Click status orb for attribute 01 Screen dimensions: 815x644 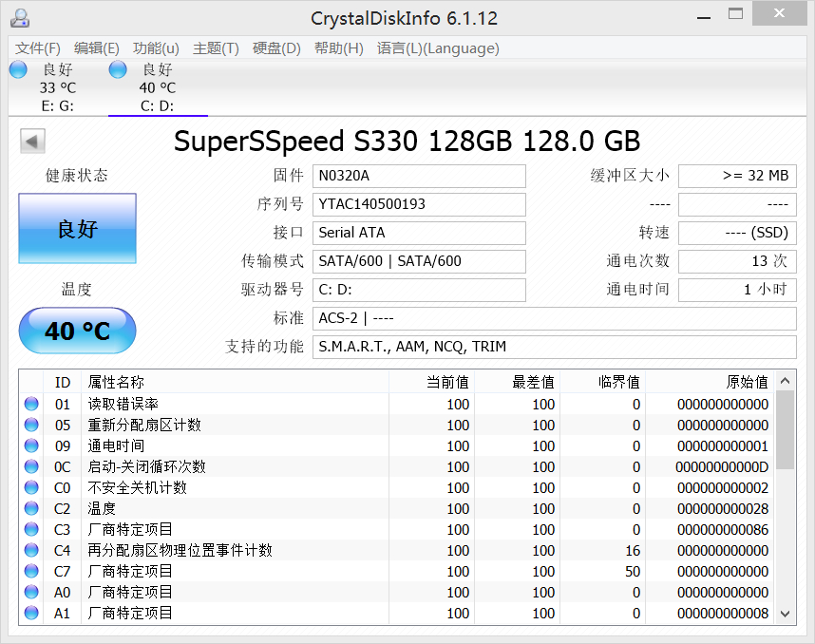pyautogui.click(x=31, y=404)
